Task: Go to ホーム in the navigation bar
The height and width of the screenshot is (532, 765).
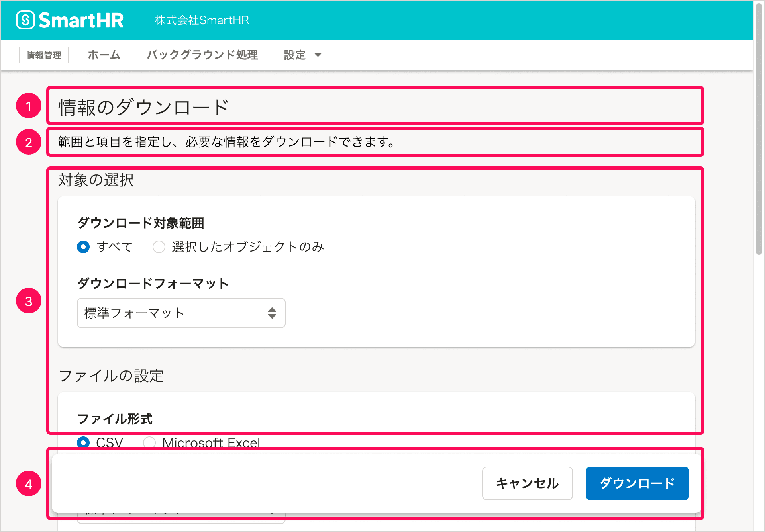Action: (104, 55)
